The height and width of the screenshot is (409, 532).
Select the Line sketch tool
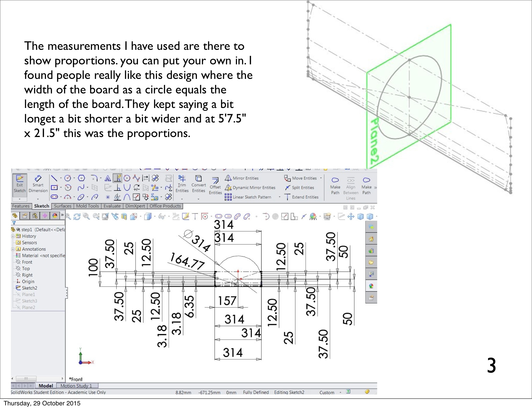click(54, 178)
